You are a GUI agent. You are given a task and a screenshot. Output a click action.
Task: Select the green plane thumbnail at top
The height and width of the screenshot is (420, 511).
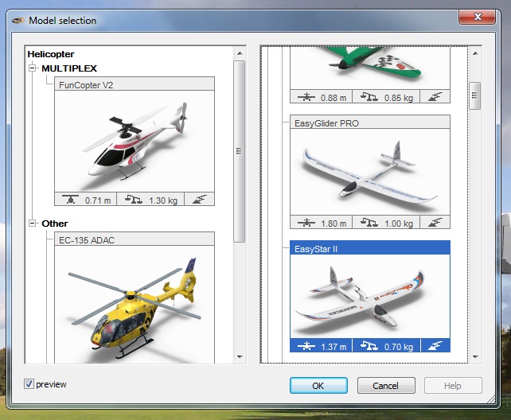tap(370, 68)
